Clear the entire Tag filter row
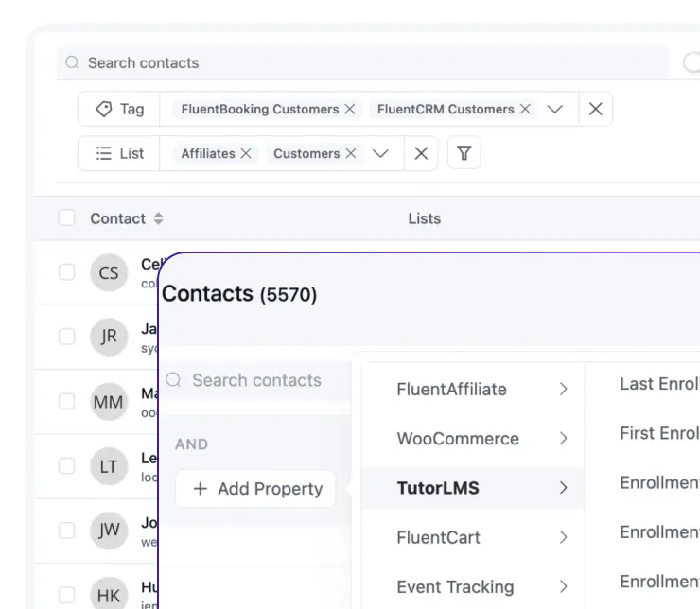 596,109
